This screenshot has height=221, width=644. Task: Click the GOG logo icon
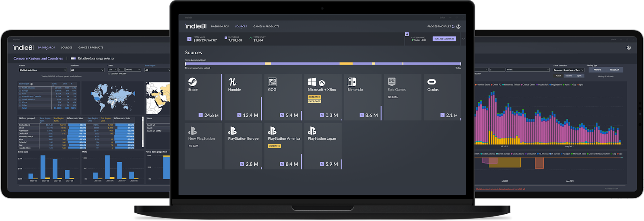pos(272,82)
